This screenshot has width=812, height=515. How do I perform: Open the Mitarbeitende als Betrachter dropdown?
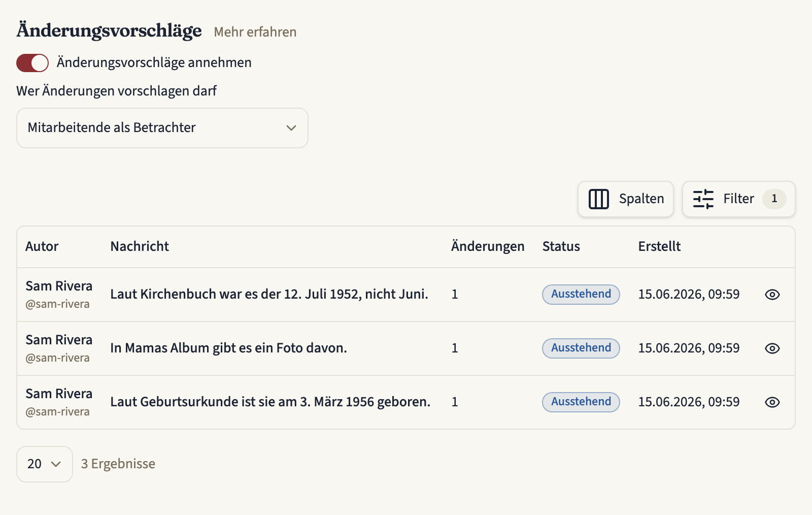point(162,128)
